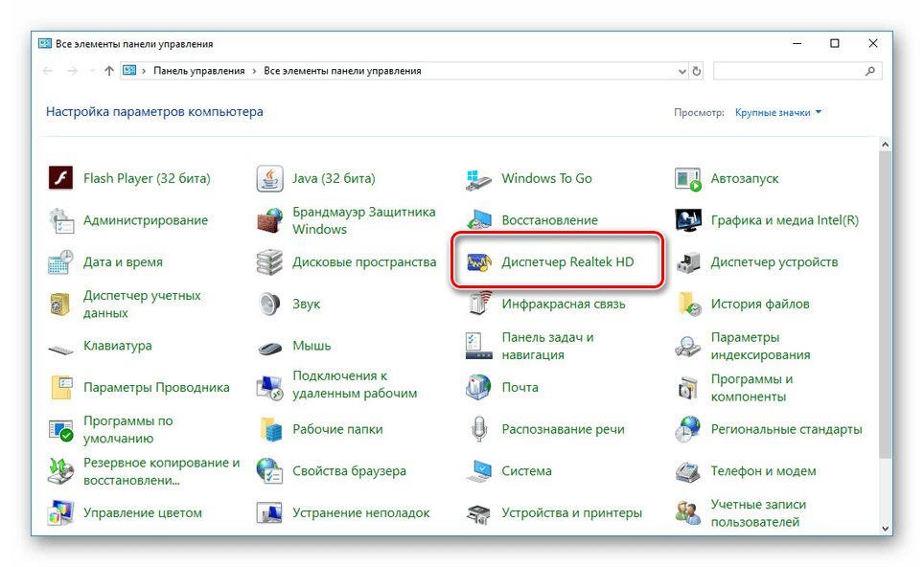This screenshot has width=924, height=567.
Task: Open the Просмотр Крупные значки dropdown
Action: (x=778, y=113)
